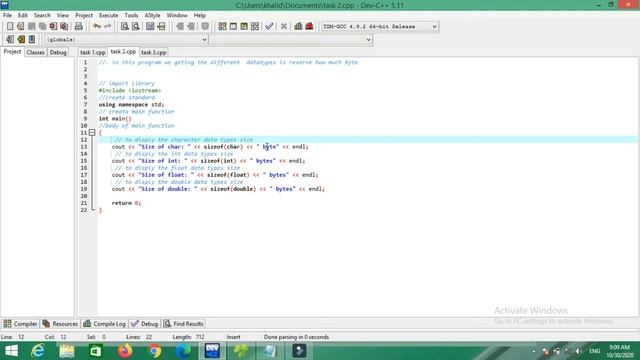
Task: Click the Stop execution X icon
Action: coord(284,27)
